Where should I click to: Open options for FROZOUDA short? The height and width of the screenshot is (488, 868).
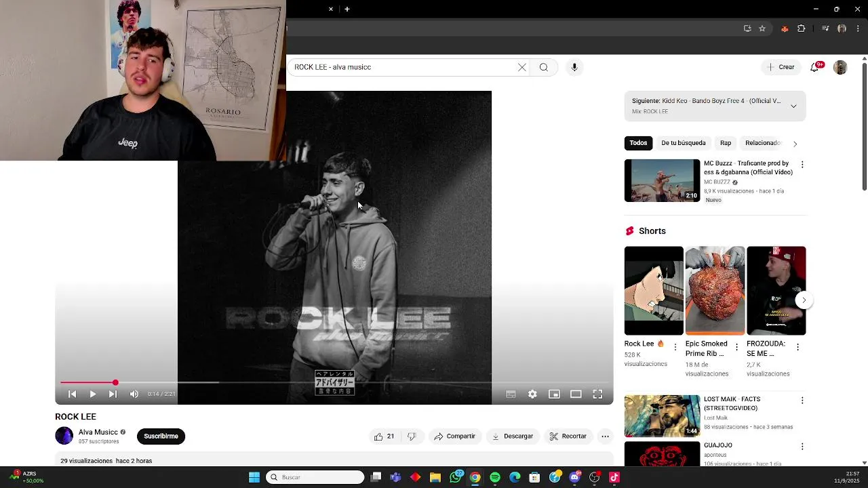(x=797, y=347)
